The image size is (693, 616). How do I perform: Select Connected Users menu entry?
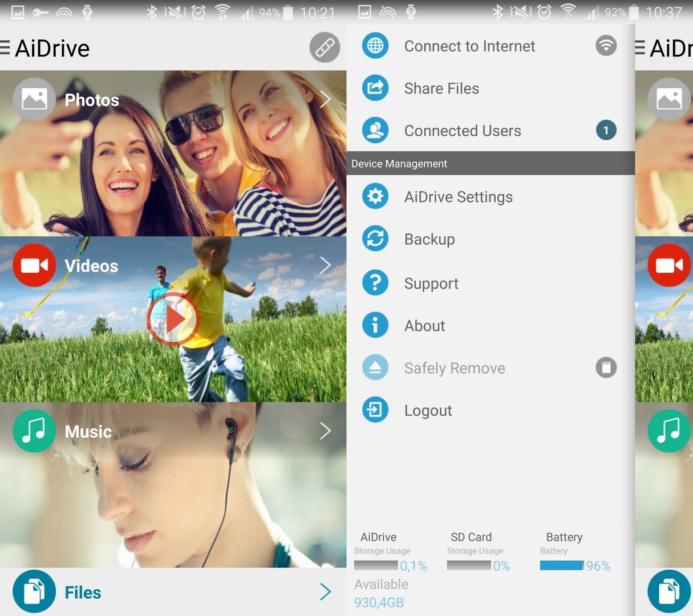(491, 130)
